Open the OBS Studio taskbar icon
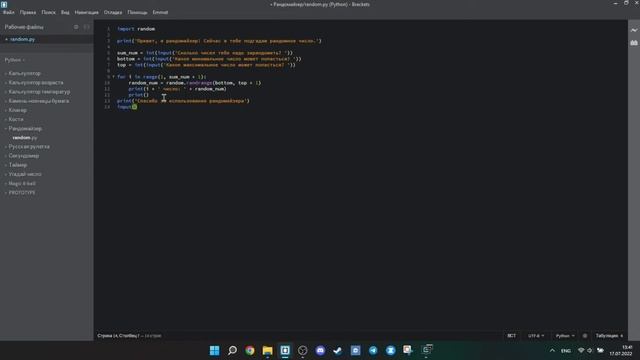The image size is (640, 360). coord(302,350)
